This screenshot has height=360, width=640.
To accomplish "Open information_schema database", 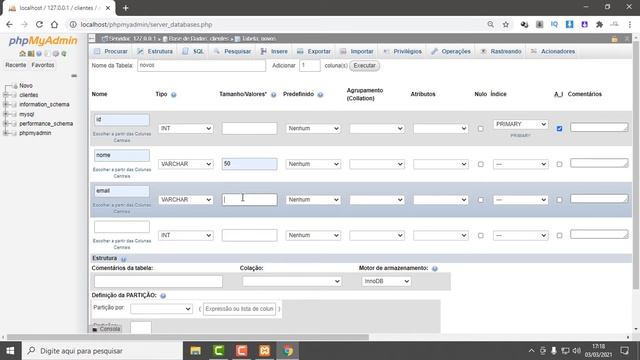I will click(44, 104).
